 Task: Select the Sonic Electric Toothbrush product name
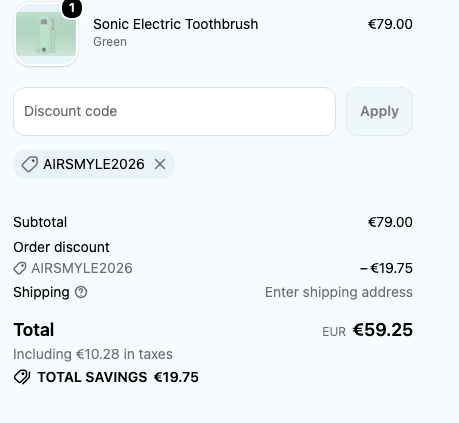176,24
